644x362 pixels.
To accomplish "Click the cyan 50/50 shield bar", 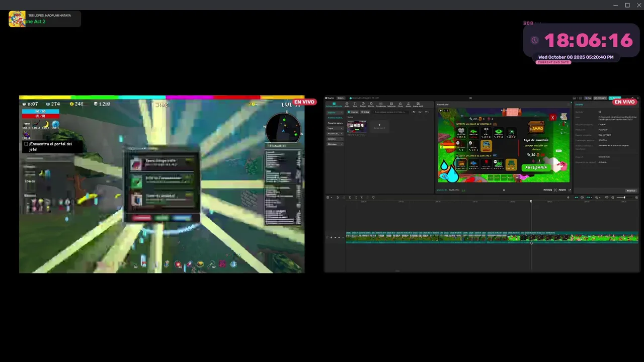I will 40,111.
